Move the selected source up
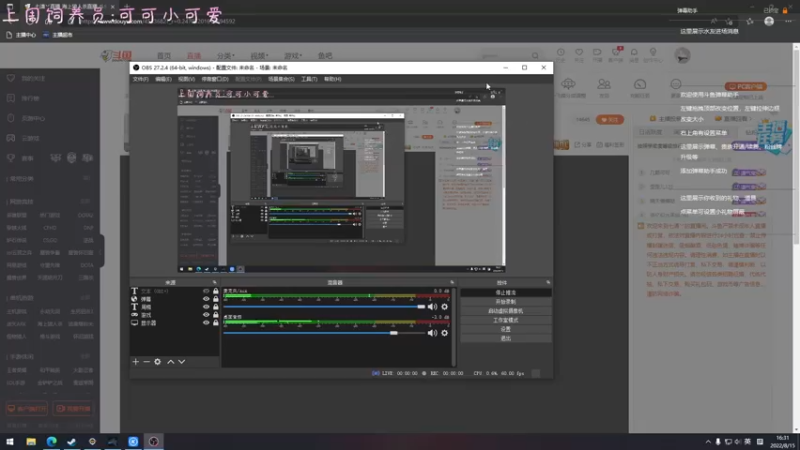Image resolution: width=800 pixels, height=450 pixels. tap(170, 362)
